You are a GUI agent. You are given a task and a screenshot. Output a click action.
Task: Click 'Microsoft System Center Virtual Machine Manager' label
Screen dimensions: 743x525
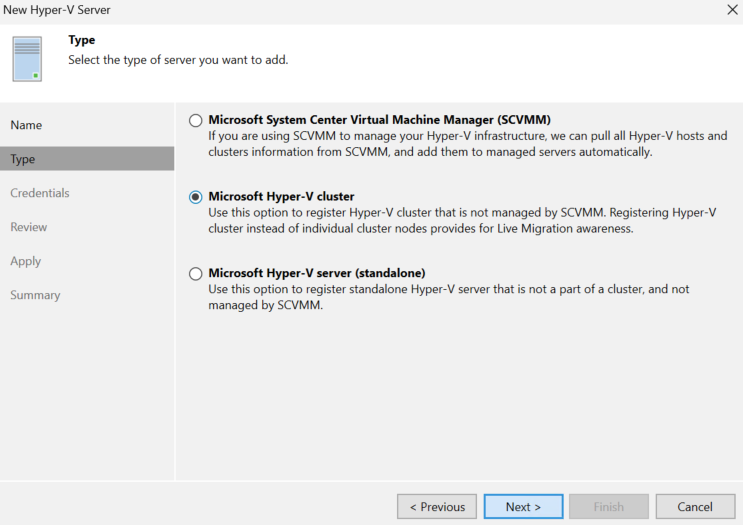[380, 120]
